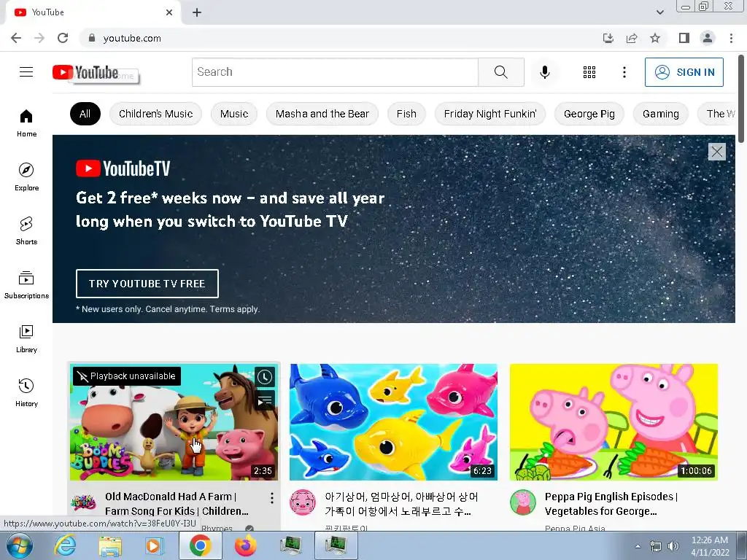Open Shorts in the sidebar
The image size is (747, 560).
click(x=27, y=231)
